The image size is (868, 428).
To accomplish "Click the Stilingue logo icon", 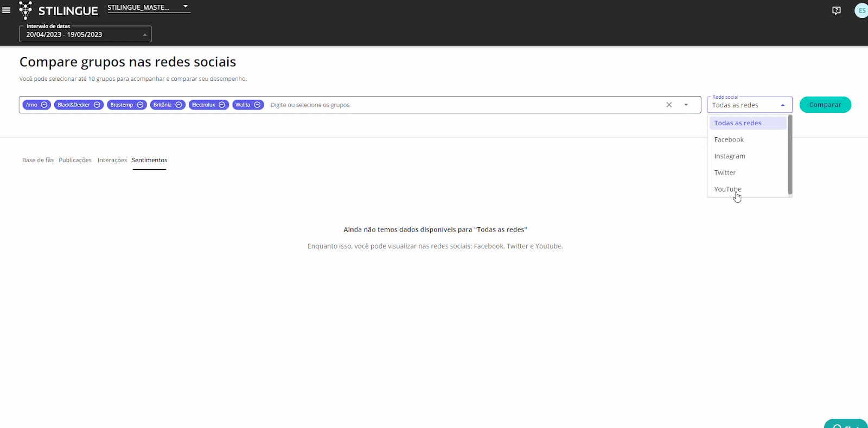I will tap(25, 10).
